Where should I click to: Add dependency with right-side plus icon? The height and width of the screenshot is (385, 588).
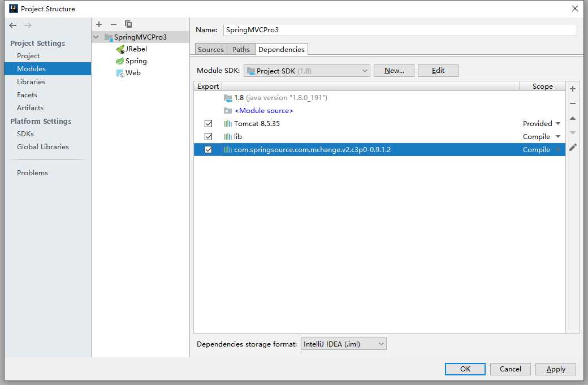[x=573, y=89]
